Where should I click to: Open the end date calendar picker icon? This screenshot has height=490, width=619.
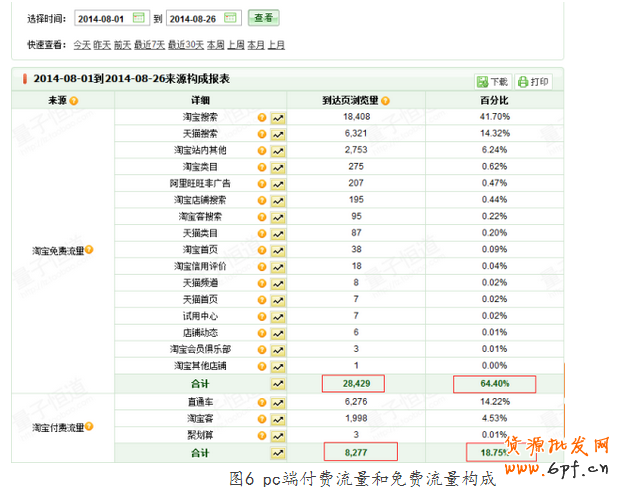pos(232,18)
